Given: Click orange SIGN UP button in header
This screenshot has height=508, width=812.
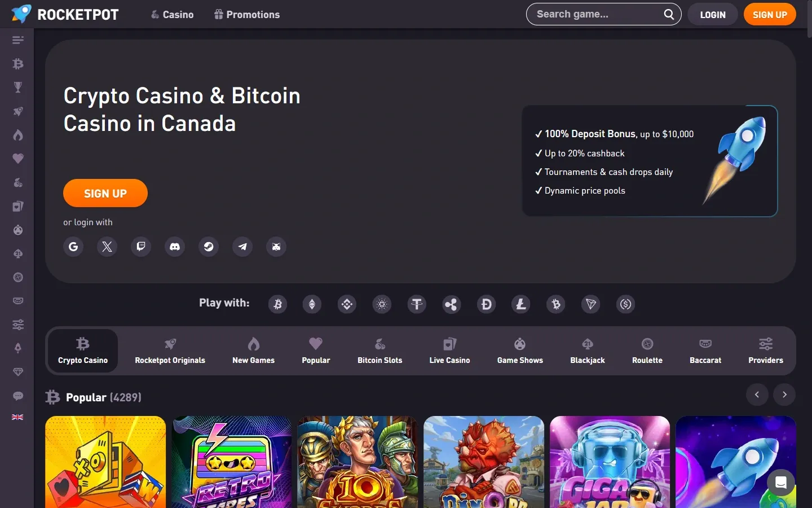Looking at the screenshot, I should click(770, 15).
